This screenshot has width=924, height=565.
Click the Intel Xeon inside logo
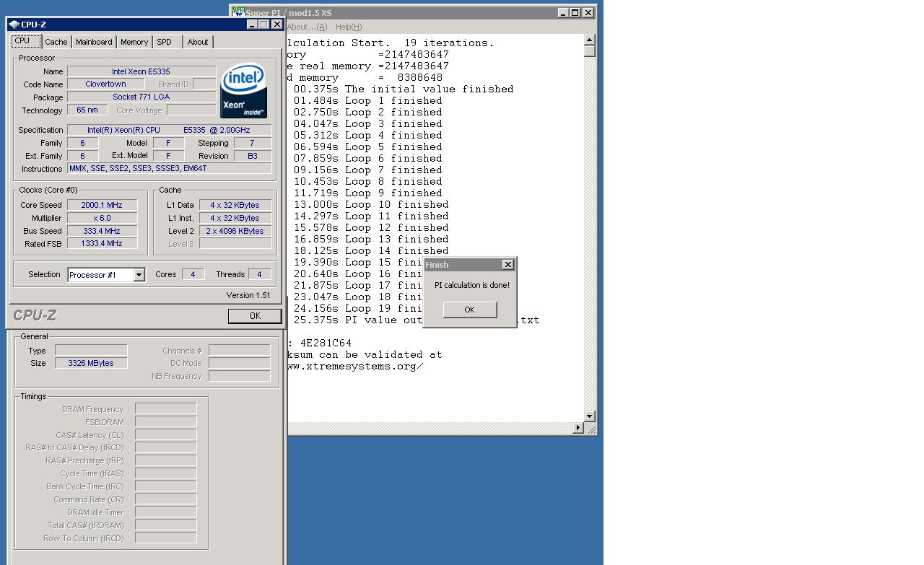pos(243,91)
